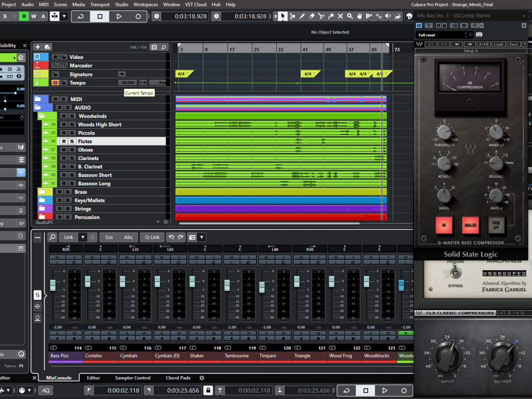The height and width of the screenshot is (399, 532).
Task: Select the Draw pencil tool
Action: tap(302, 16)
